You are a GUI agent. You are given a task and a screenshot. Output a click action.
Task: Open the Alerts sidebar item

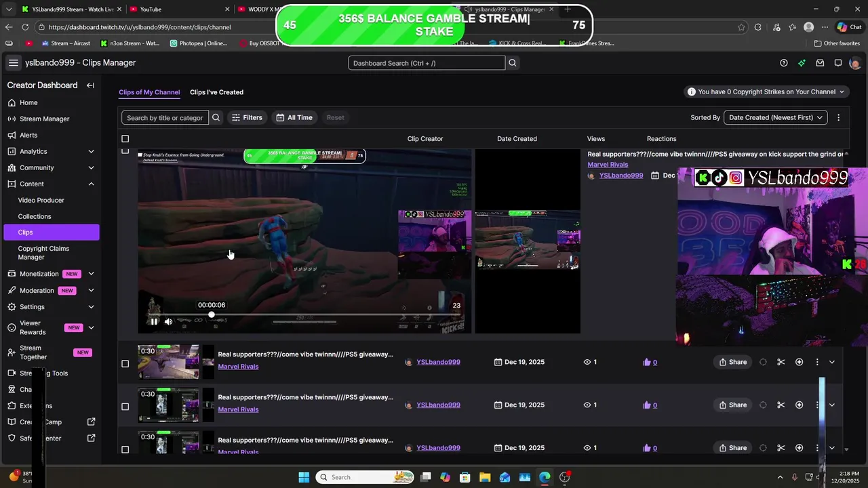(28, 136)
